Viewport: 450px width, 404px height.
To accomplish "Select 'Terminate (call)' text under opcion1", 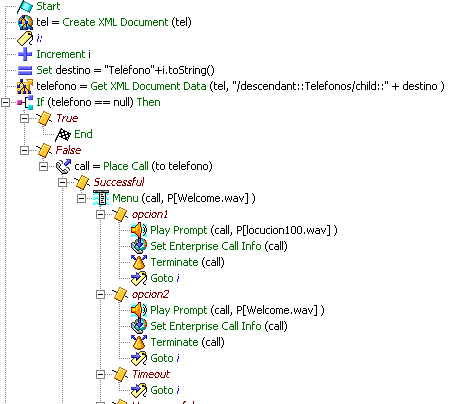I will tap(188, 262).
